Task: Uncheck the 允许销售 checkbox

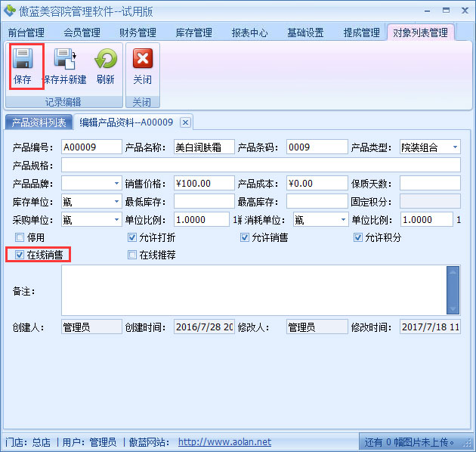Action: 245,237
